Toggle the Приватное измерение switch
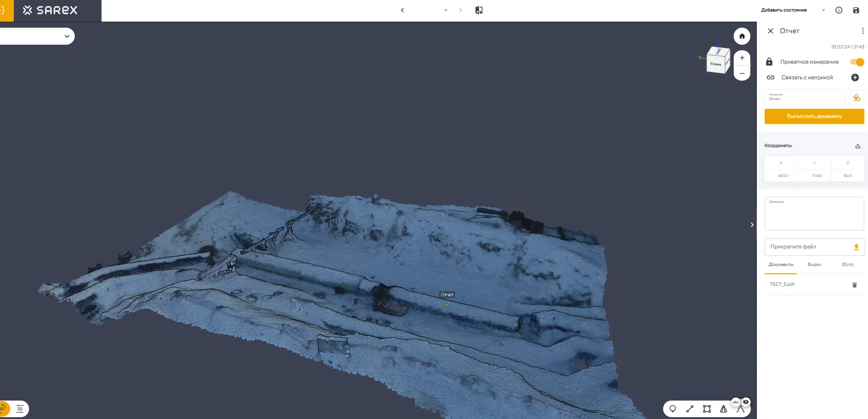This screenshot has height=419, width=868. coord(857,62)
